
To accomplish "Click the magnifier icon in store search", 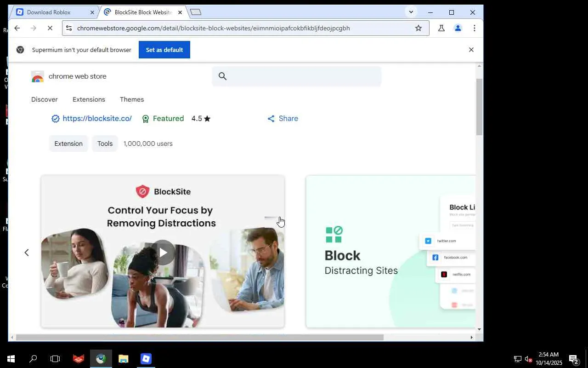I will (x=222, y=76).
